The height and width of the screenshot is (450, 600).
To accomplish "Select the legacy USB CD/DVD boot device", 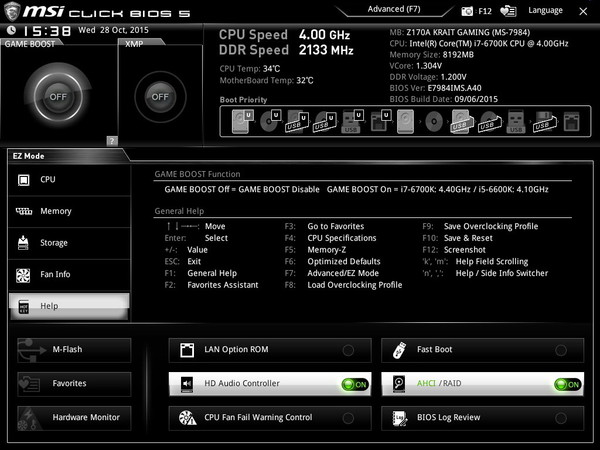I will click(489, 121).
